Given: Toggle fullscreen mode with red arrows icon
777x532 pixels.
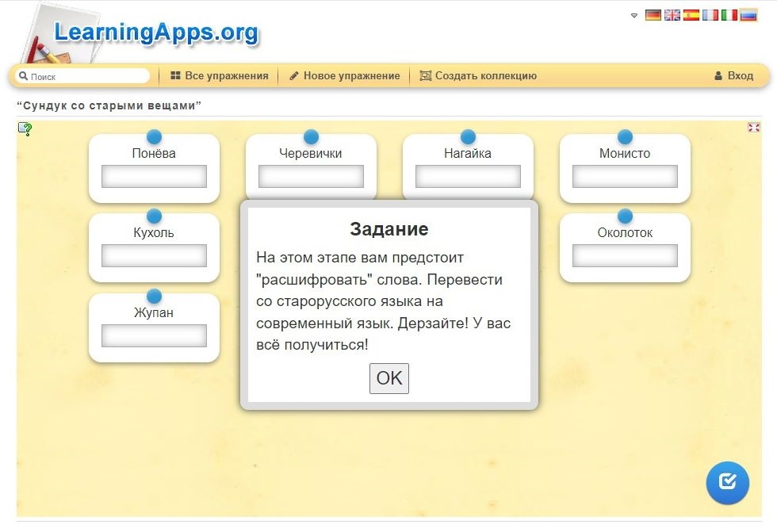Looking at the screenshot, I should [x=753, y=128].
